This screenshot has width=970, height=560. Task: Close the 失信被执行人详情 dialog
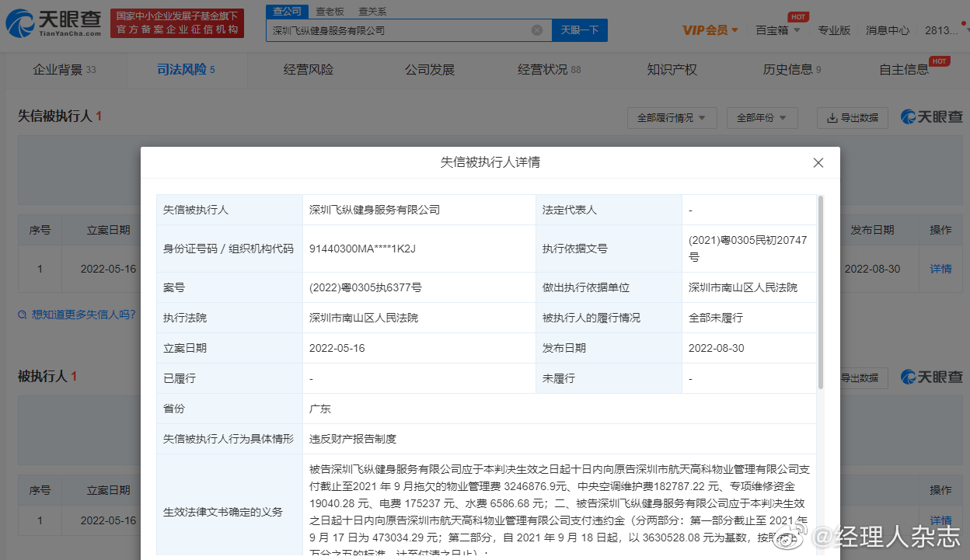tap(818, 163)
